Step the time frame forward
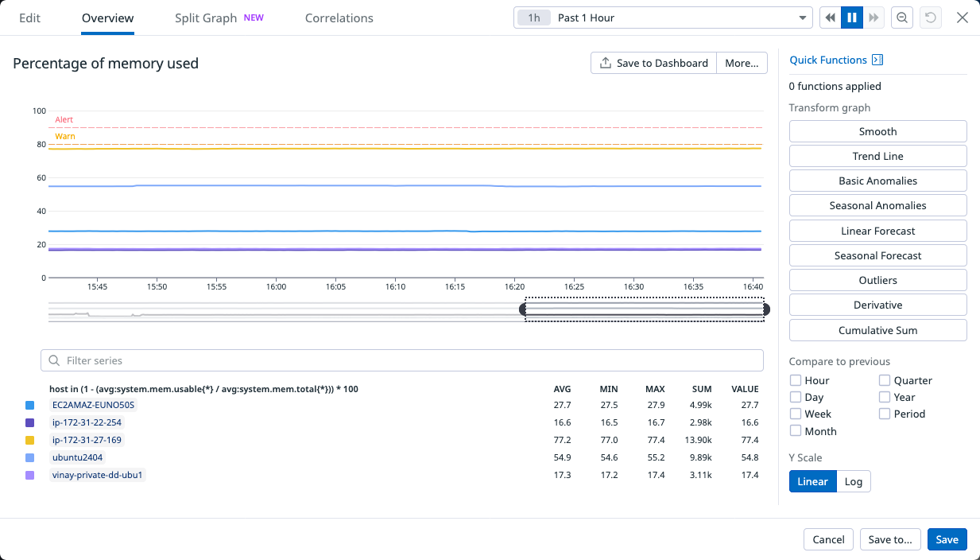This screenshot has width=980, height=560. pos(873,17)
